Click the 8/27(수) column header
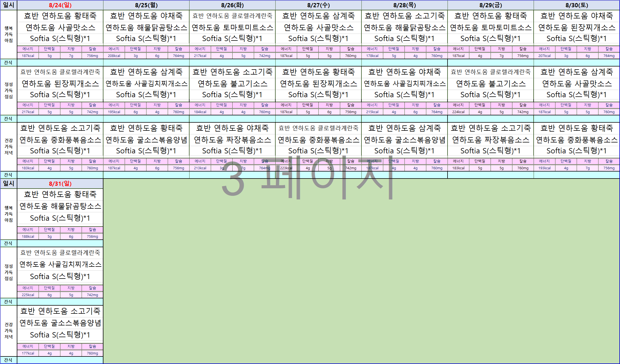 tap(318, 5)
